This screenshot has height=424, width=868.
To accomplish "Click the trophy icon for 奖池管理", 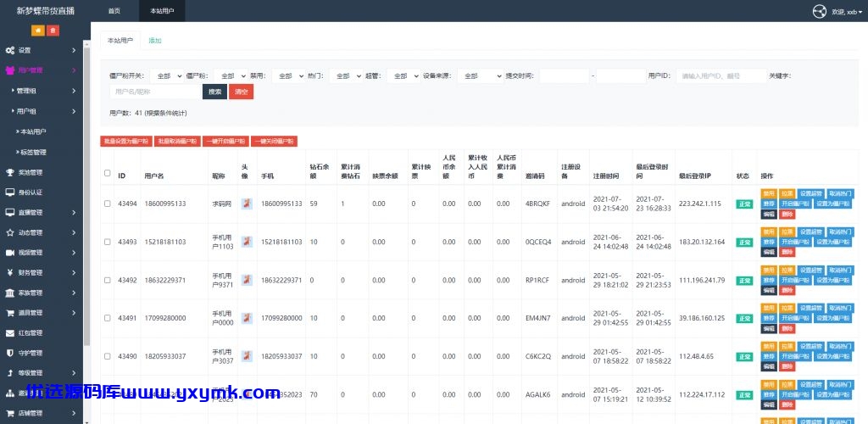I will tap(10, 172).
